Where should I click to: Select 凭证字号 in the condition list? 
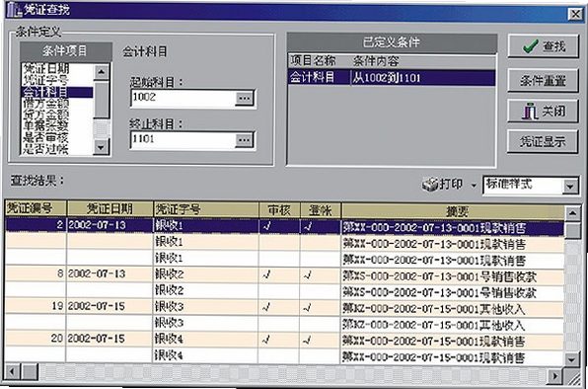coord(46,80)
